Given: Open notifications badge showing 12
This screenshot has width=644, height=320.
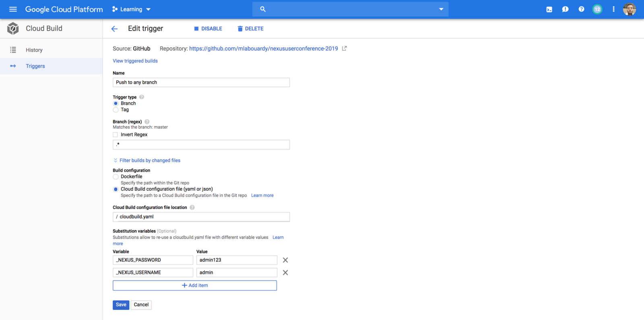Looking at the screenshot, I should pyautogui.click(x=597, y=9).
